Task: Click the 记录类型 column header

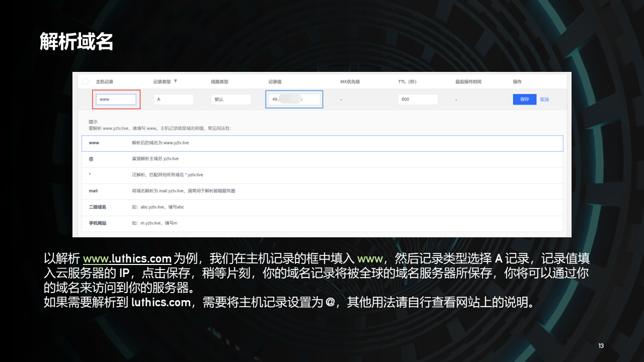Action: 162,81
